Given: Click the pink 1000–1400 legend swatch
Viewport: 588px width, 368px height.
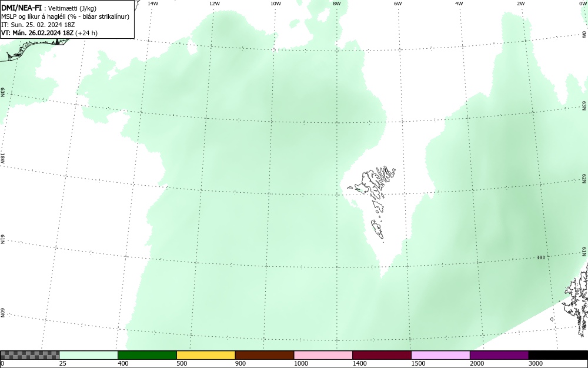Looking at the screenshot, I should pos(323,355).
